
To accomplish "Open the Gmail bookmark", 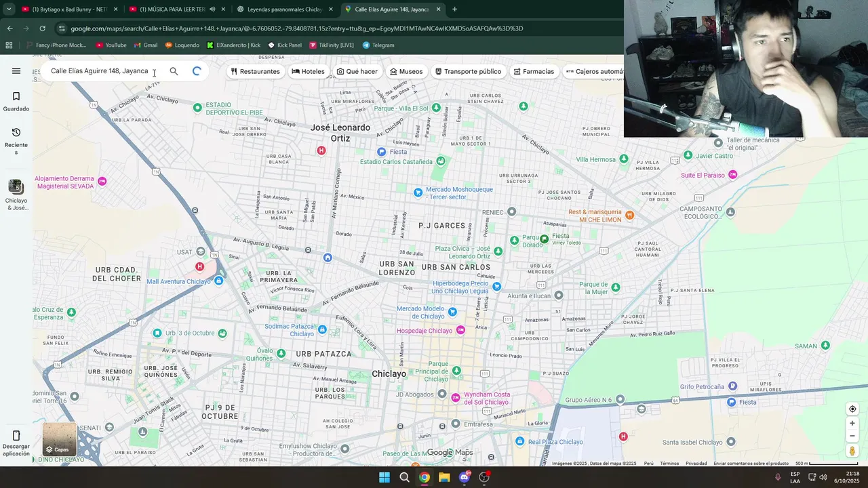I will click(x=146, y=45).
